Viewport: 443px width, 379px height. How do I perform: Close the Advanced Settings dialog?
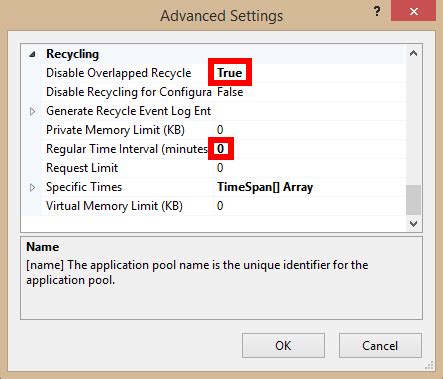point(414,11)
